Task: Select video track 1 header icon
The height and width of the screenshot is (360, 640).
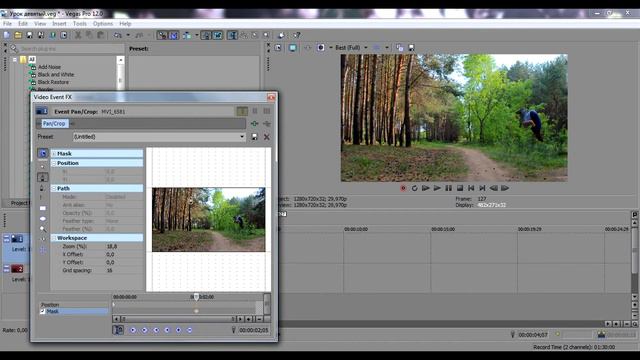Action: click(17, 239)
